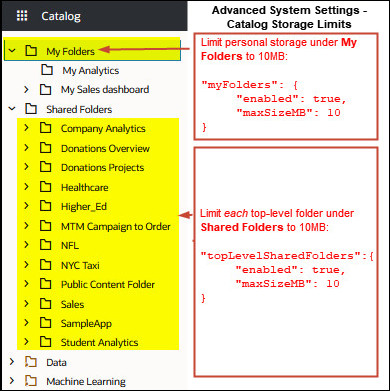Select the NFL label
The height and width of the screenshot is (391, 390).
(70, 246)
